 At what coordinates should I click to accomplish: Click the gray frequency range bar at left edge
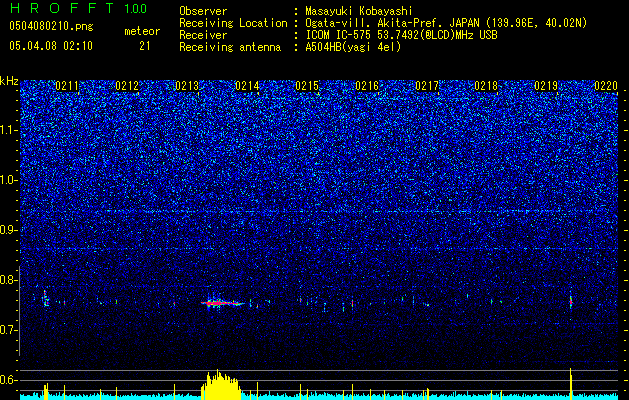click(x=19, y=311)
